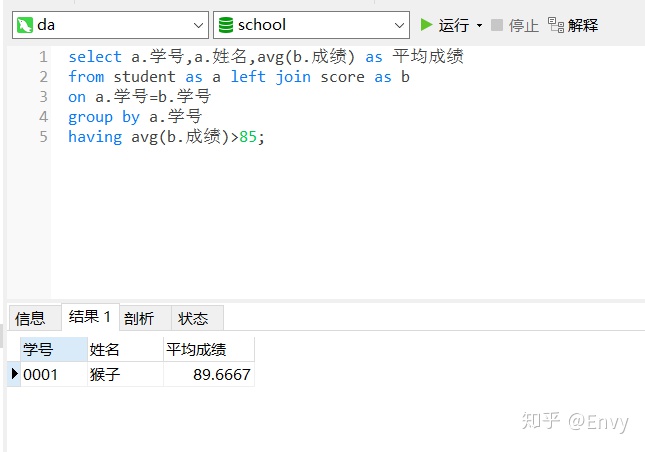645x452 pixels.
Task: Open the 'school' database dropdown
Action: pos(311,25)
